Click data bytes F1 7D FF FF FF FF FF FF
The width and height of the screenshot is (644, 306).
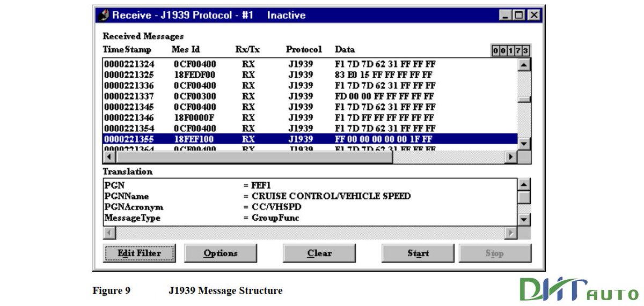[x=384, y=117]
